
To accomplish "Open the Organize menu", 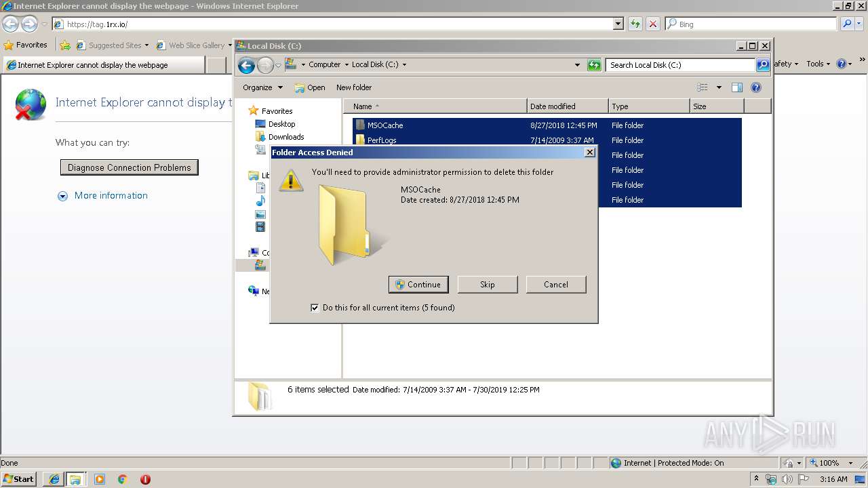I will 263,87.
